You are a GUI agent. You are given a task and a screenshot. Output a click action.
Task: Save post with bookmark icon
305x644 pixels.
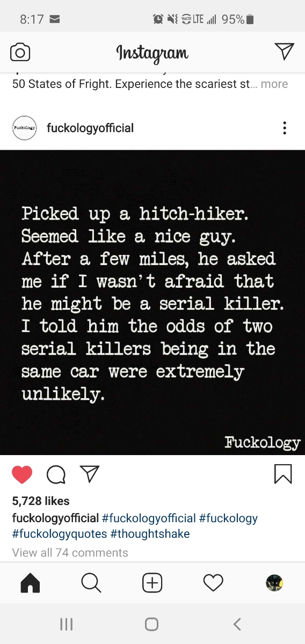pyautogui.click(x=283, y=474)
